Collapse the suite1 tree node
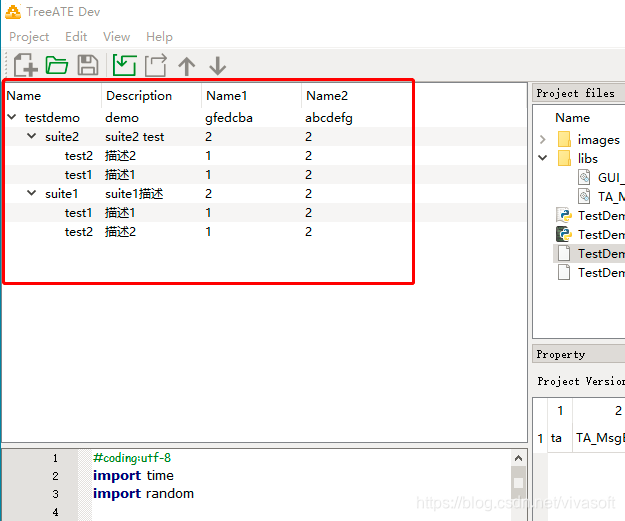Image resolution: width=625 pixels, height=521 pixels. [31, 193]
